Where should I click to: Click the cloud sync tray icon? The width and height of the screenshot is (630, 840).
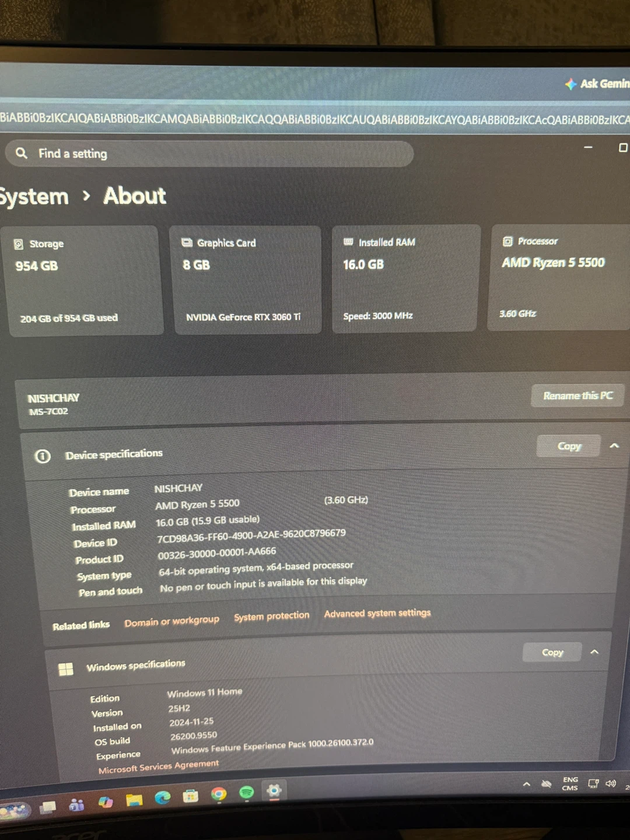(547, 784)
